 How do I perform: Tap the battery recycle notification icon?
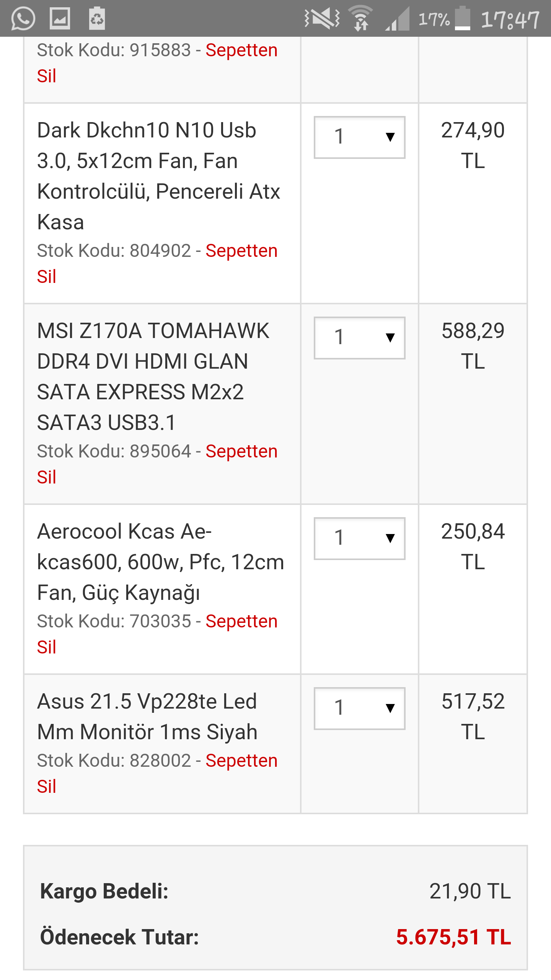(x=97, y=18)
